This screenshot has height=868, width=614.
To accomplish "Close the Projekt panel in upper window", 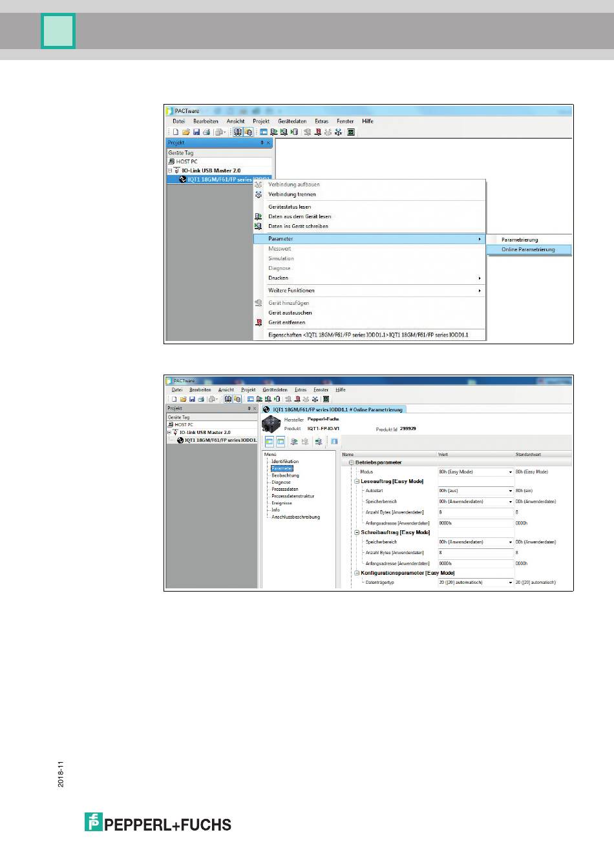I will (268, 143).
